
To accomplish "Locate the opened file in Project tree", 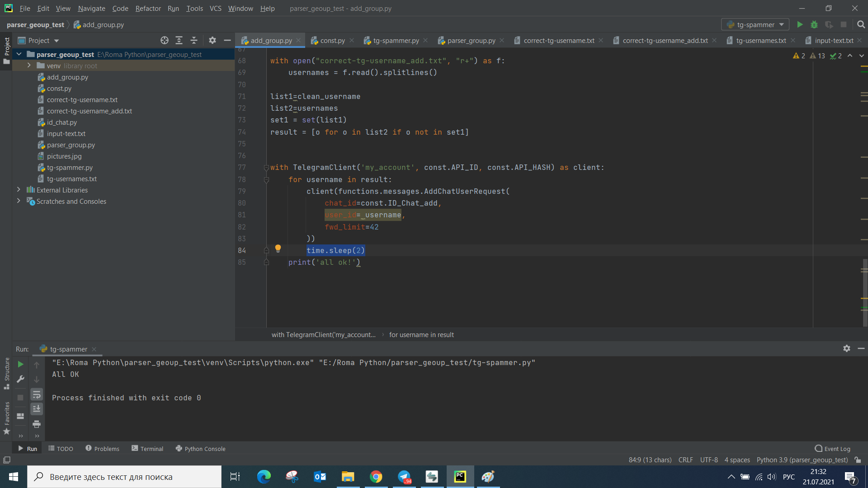I will click(165, 41).
